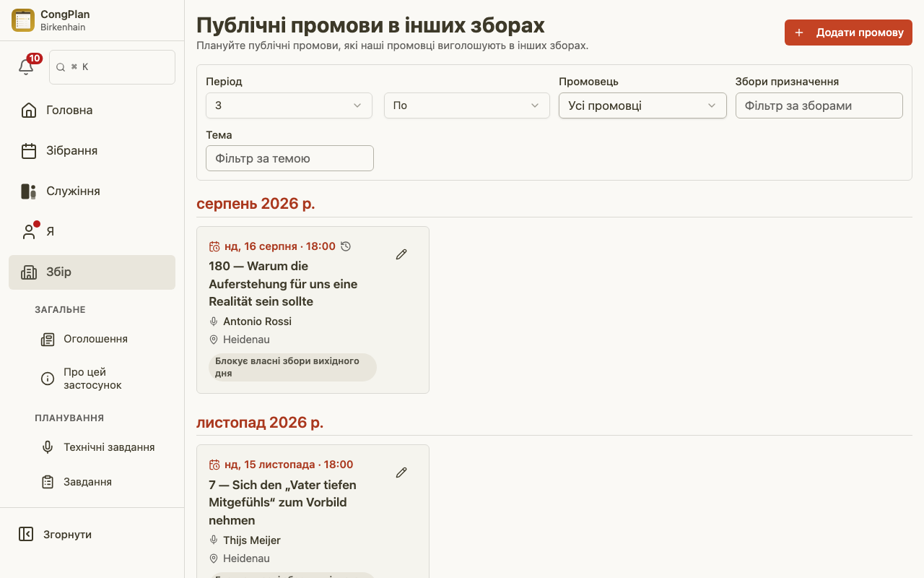Image resolution: width=924 pixels, height=578 pixels.
Task: Click the Зібрання calendar icon
Action: [x=29, y=151]
